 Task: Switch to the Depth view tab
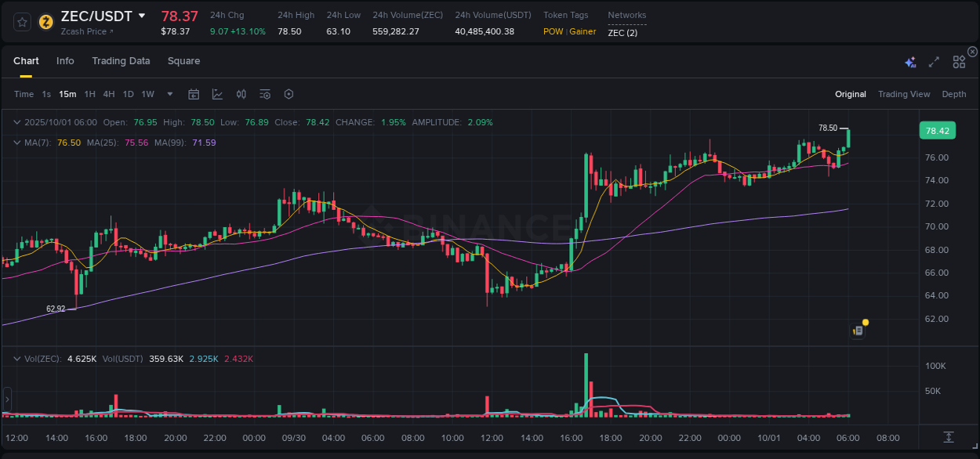[954, 94]
